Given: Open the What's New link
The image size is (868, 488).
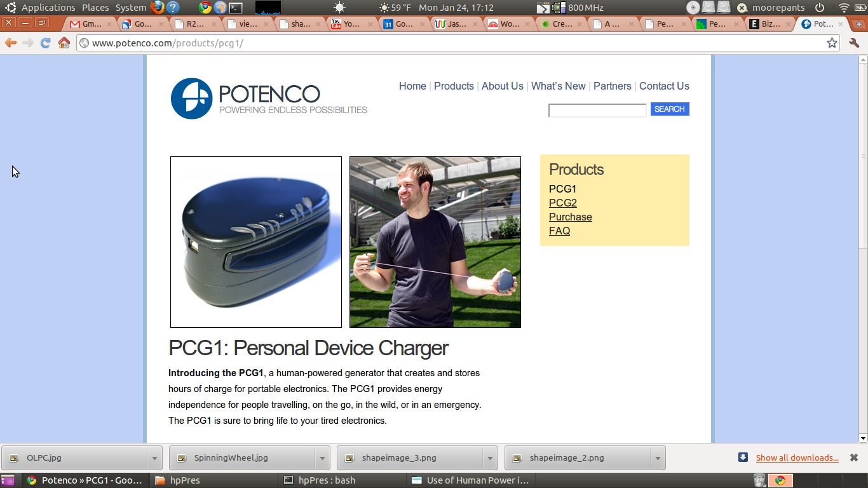Looking at the screenshot, I should [x=559, y=86].
